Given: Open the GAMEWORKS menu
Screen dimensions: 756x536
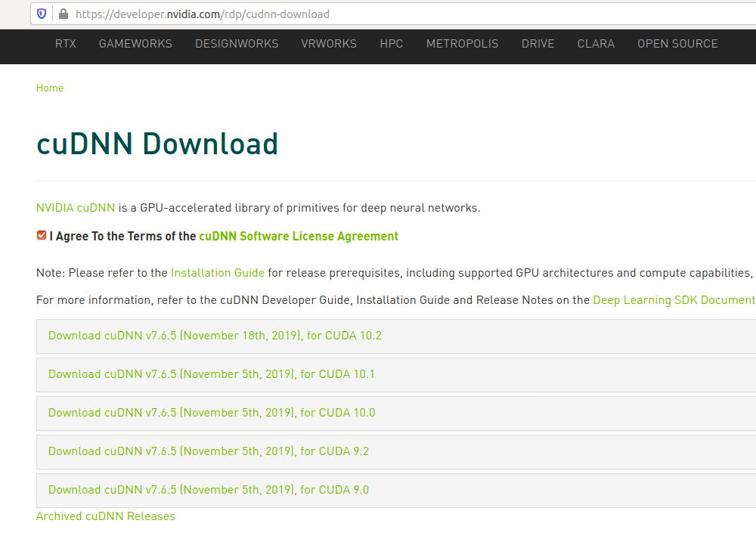Looking at the screenshot, I should [x=135, y=44].
